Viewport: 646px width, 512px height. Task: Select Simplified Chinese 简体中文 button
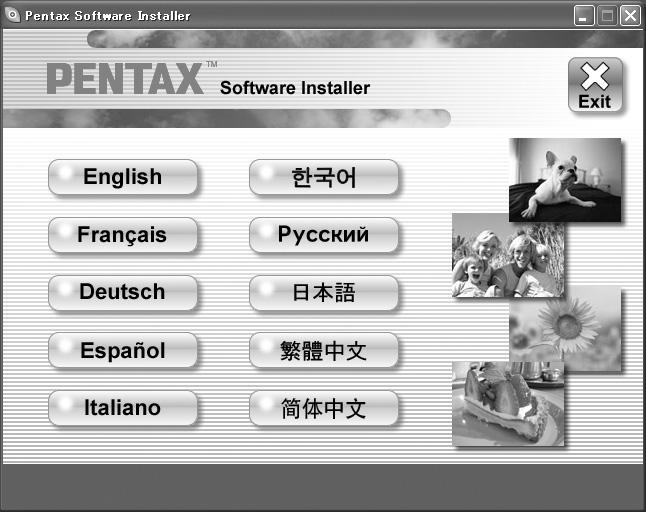point(324,408)
